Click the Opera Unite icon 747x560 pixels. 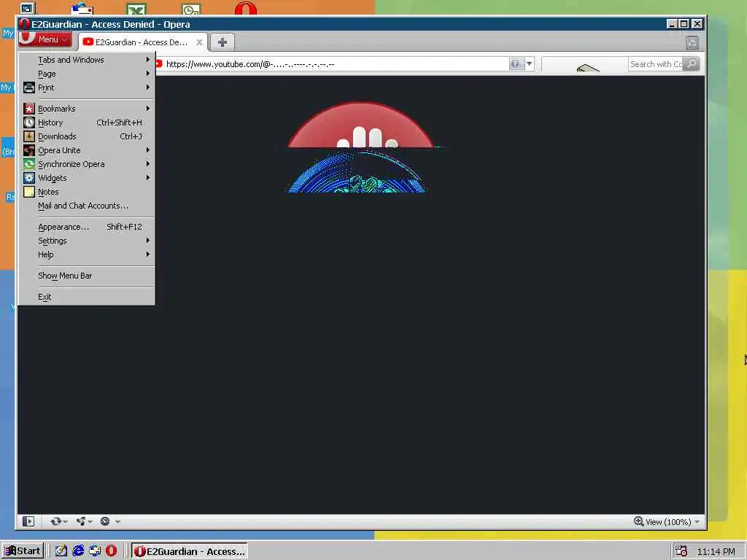click(29, 150)
